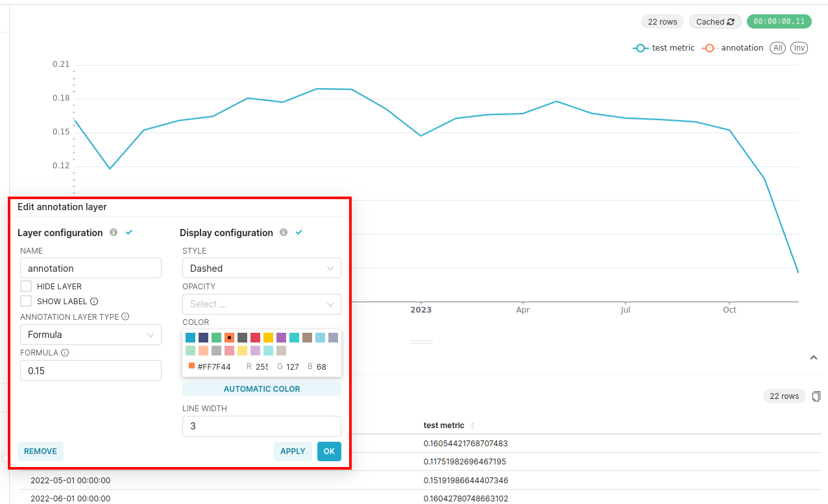This screenshot has height=504, width=828.
Task: Copy results with the clipboard icon
Action: (x=816, y=396)
